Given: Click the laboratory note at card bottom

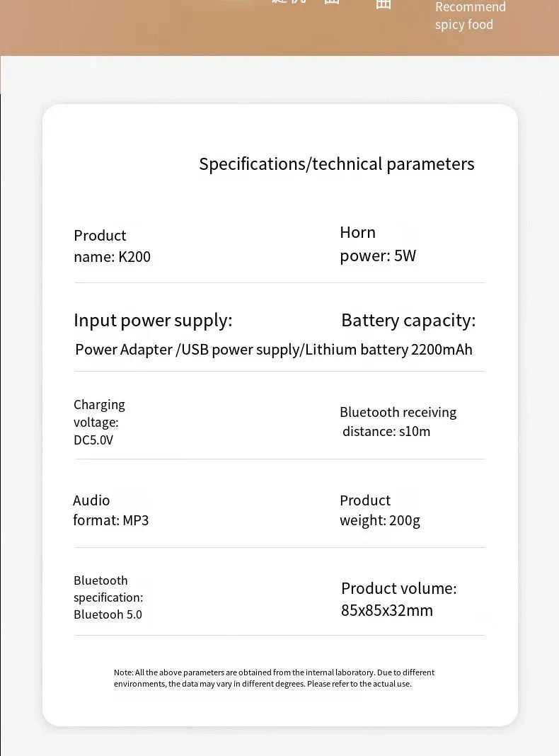Looking at the screenshot, I should [275, 678].
